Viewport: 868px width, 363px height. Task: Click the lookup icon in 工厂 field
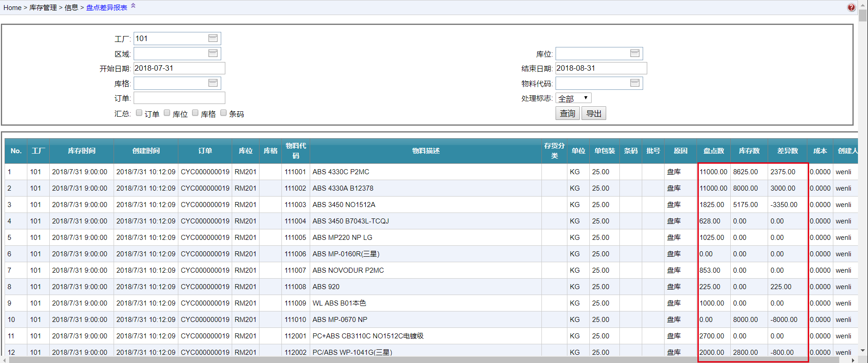[x=213, y=38]
